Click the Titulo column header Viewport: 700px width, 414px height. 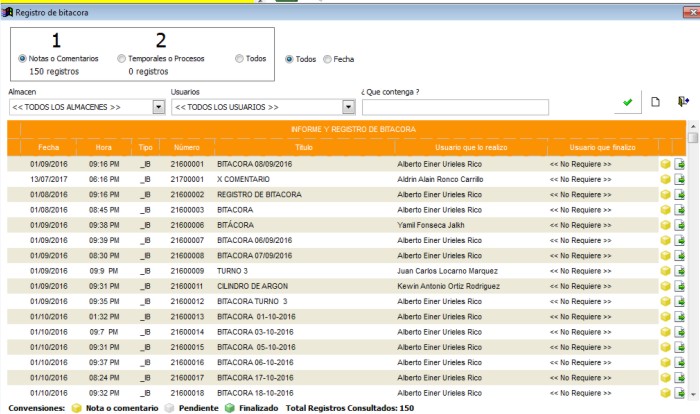304,147
